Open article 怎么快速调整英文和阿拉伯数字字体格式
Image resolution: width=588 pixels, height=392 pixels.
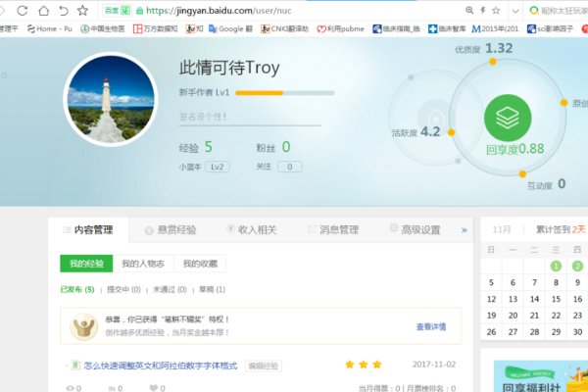pyautogui.click(x=161, y=366)
